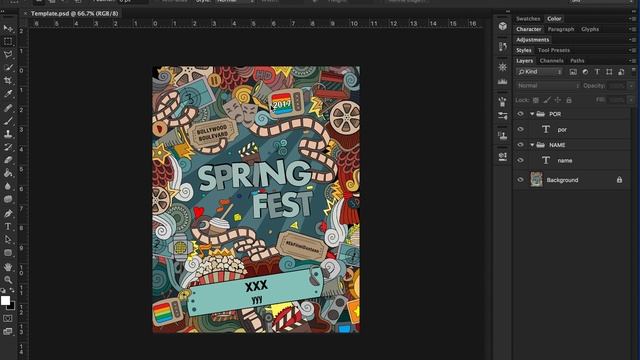Select the Lasso tool
Image resolution: width=640 pixels, height=360 pixels.
(x=8, y=55)
